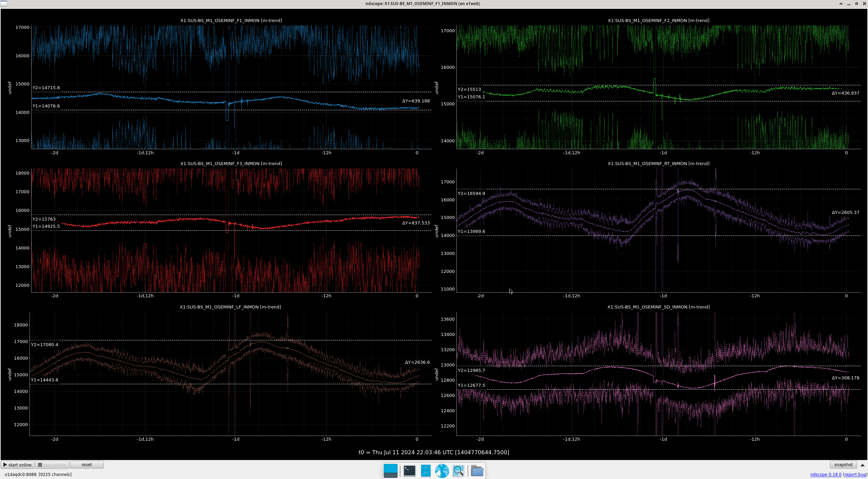The image size is (868, 479).
Task: Click the RT_INMON plot title
Action: (x=658, y=163)
